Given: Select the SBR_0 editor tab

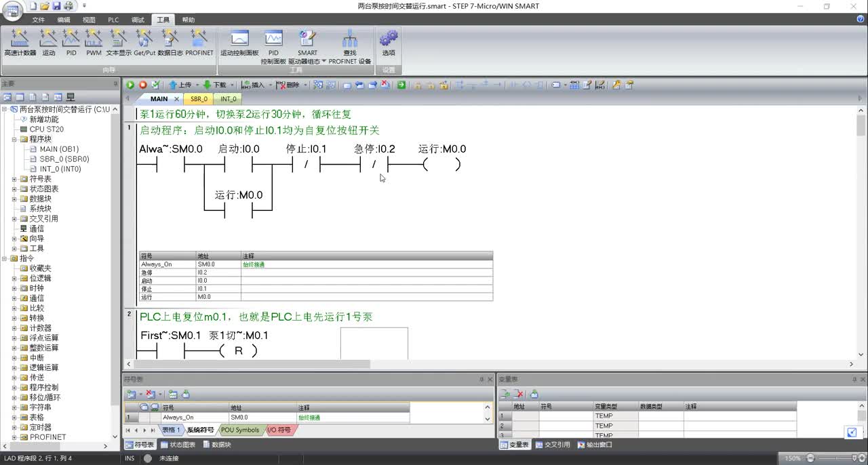Looking at the screenshot, I should coord(199,99).
